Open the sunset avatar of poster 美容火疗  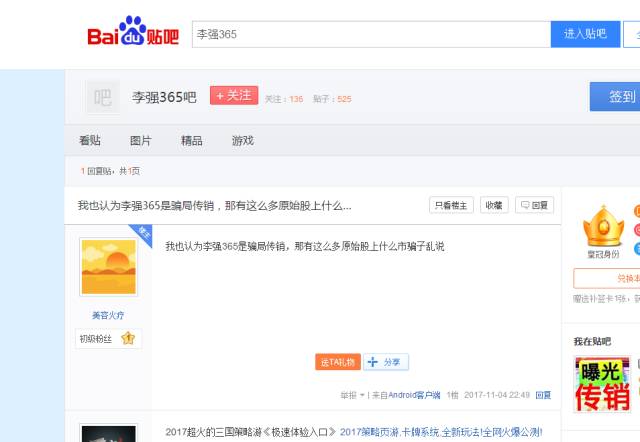[x=108, y=266]
